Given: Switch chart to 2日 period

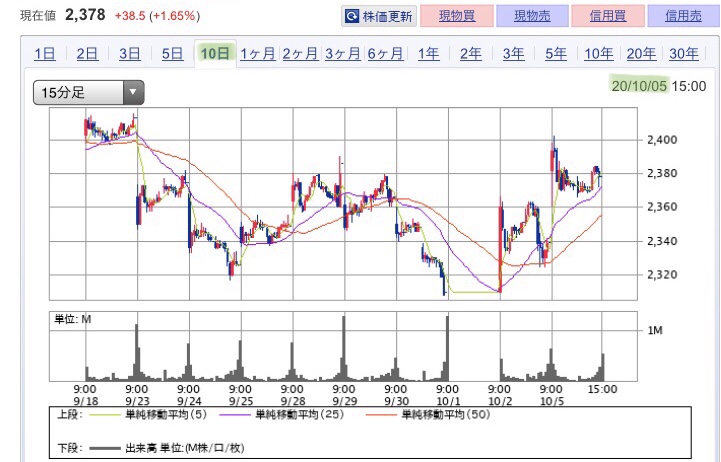Looking at the screenshot, I should [87, 54].
